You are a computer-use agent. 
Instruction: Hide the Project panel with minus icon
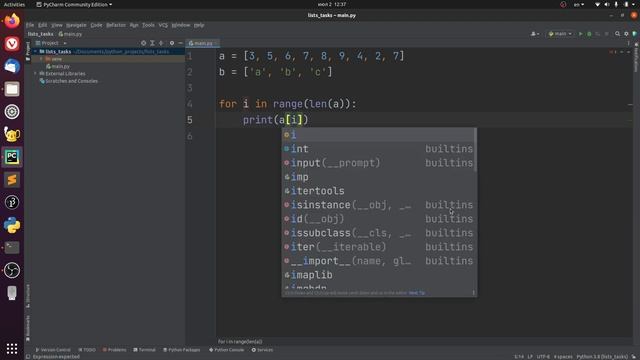click(180, 43)
